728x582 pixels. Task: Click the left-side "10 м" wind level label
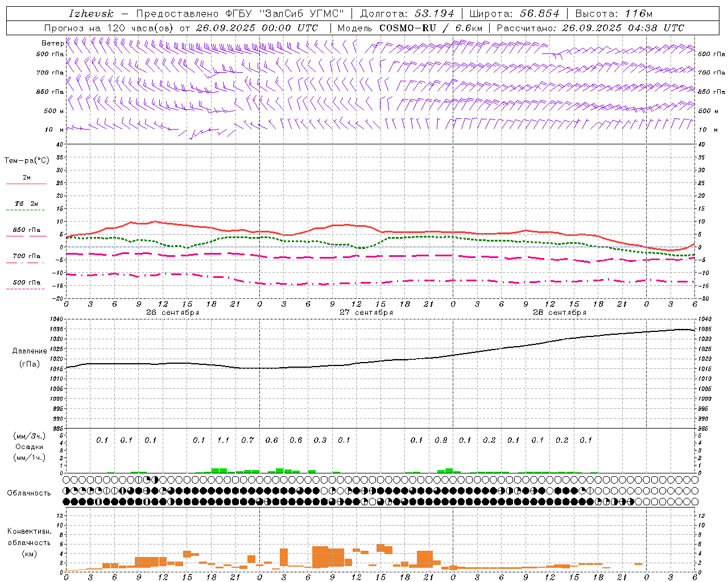(54, 130)
